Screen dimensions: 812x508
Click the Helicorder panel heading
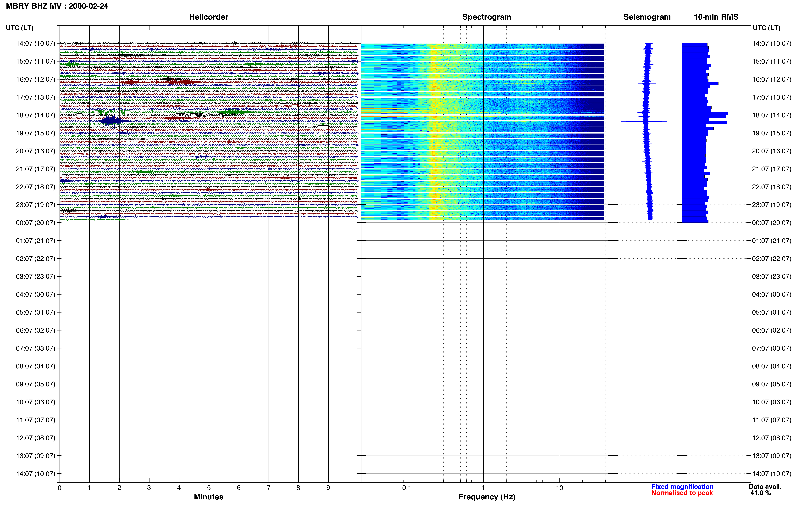209,17
